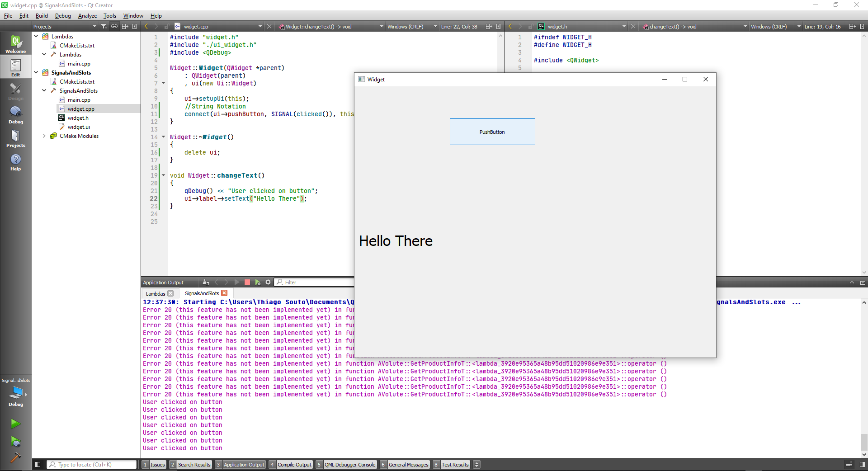This screenshot has height=471, width=868.
Task: Open the Projects mode in the sidebar
Action: pos(16,138)
